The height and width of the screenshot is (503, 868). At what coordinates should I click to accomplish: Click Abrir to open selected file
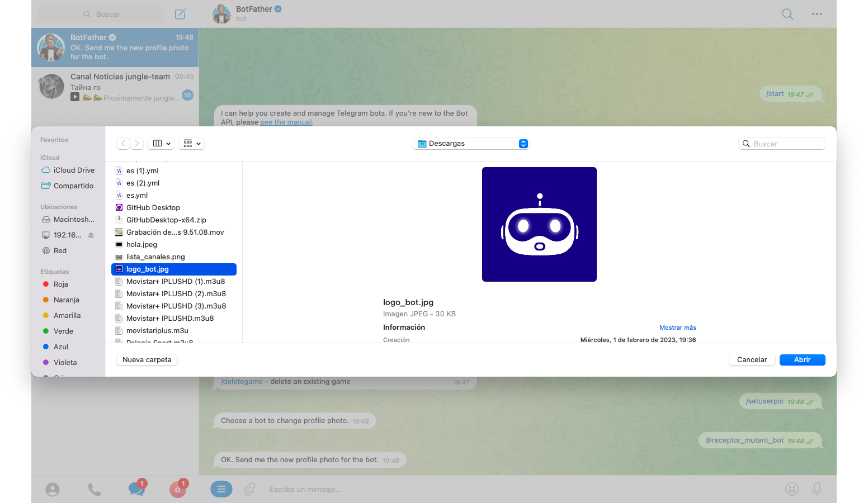tap(802, 360)
